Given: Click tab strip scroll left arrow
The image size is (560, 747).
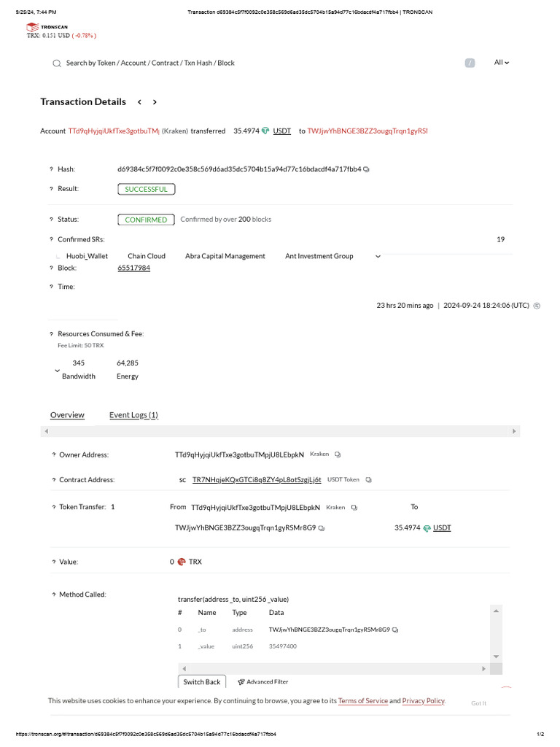Looking at the screenshot, I should coord(46,431).
